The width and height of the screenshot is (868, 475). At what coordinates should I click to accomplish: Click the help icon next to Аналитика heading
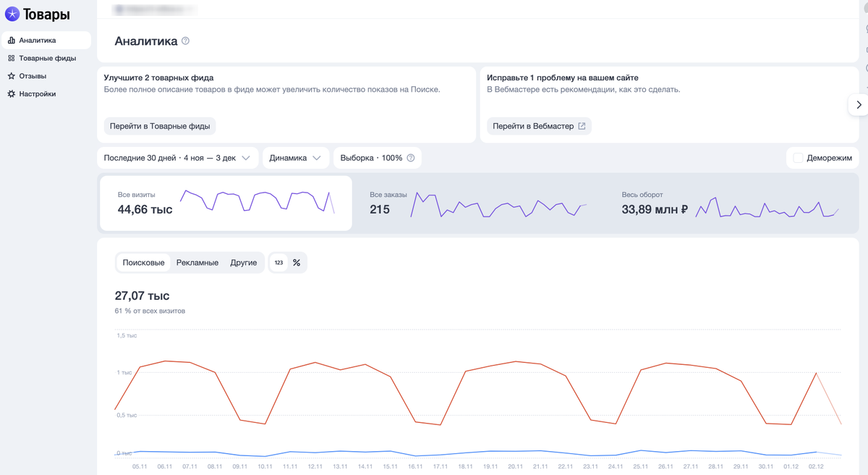[186, 41]
